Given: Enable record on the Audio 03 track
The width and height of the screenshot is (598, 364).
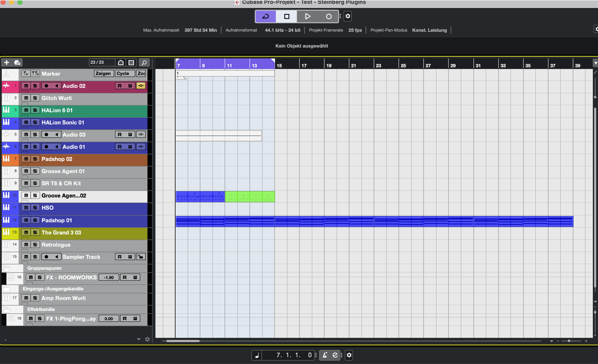Looking at the screenshot, I should 46,135.
